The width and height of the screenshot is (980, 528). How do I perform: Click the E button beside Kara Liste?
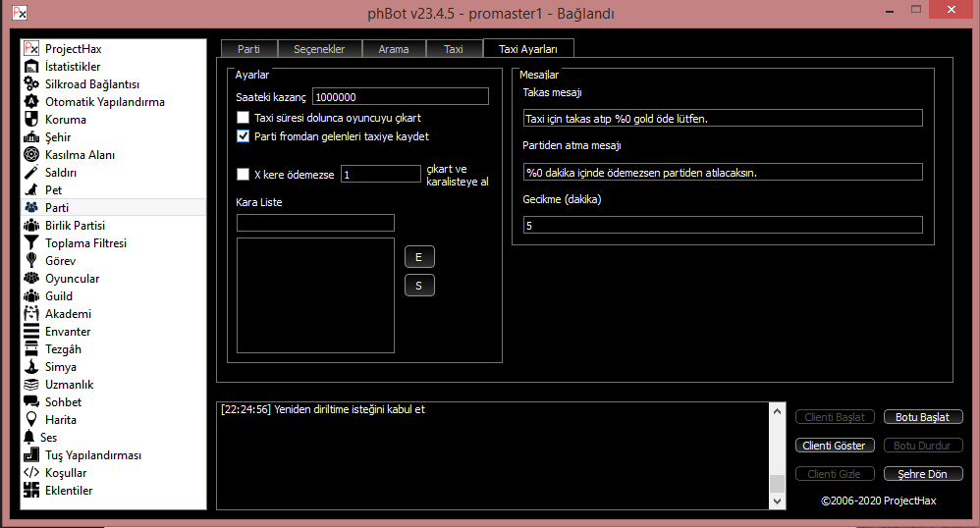[x=419, y=257]
